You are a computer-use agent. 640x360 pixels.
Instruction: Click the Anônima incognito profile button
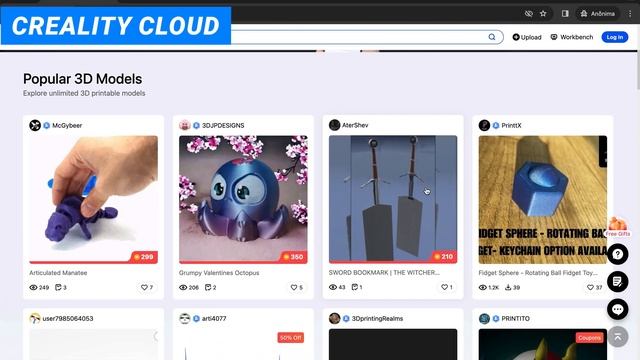pyautogui.click(x=598, y=13)
